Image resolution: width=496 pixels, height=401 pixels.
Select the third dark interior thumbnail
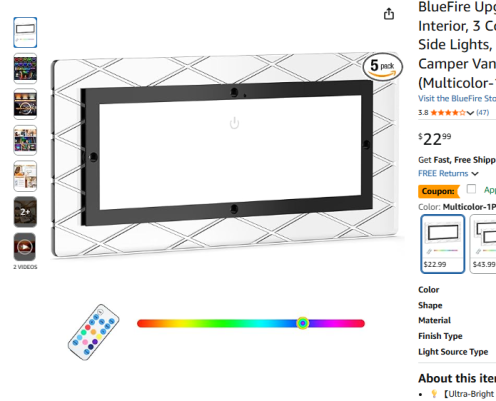(25, 104)
